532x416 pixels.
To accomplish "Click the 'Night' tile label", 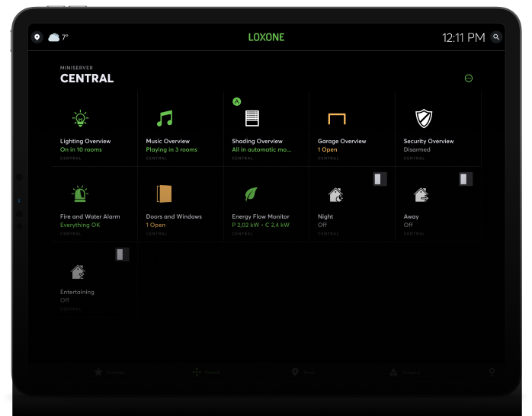I will (x=325, y=216).
